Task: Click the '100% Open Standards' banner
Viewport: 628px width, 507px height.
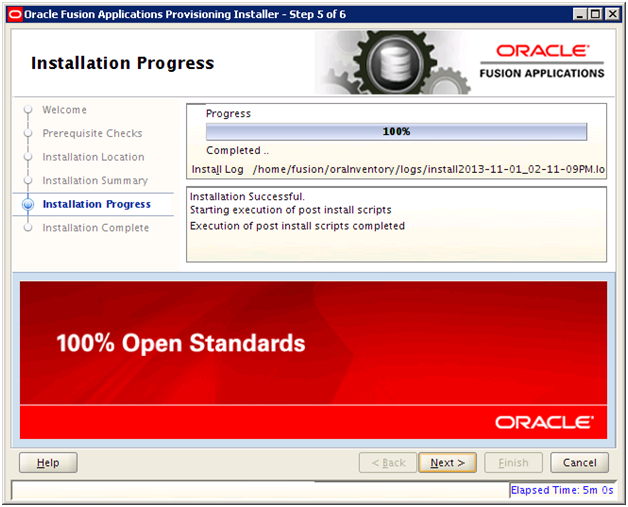Action: tap(313, 360)
